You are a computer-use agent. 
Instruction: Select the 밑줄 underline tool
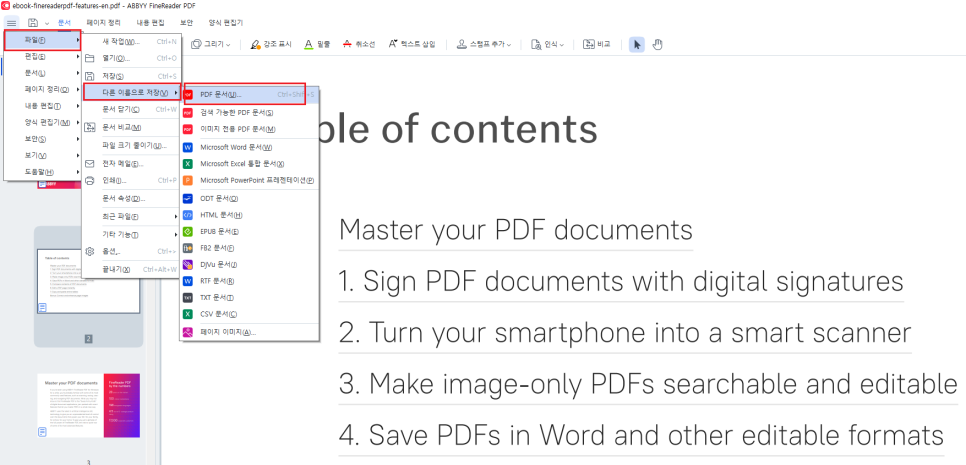tap(317, 44)
